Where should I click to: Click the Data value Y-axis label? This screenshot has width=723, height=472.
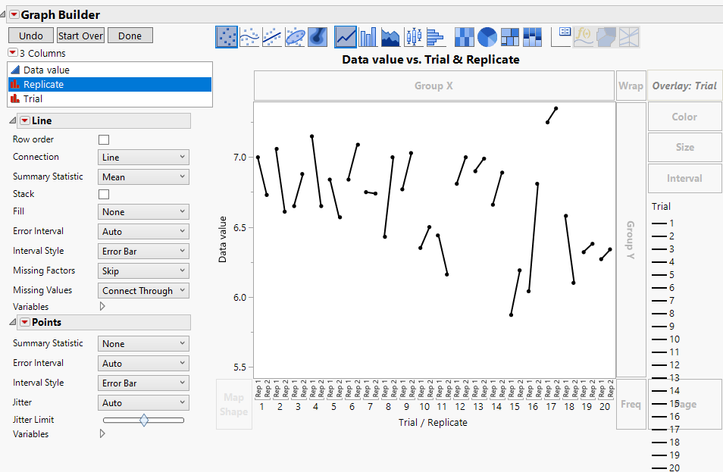222,239
